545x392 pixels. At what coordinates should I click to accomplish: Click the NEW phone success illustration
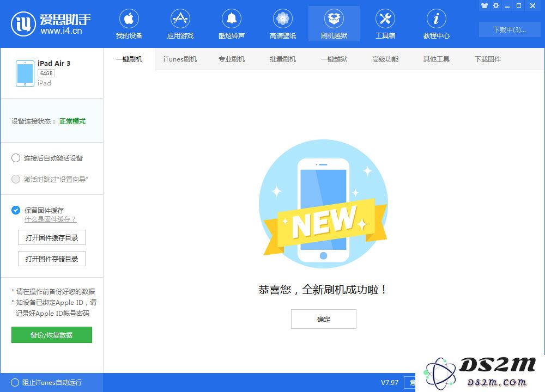coord(324,204)
